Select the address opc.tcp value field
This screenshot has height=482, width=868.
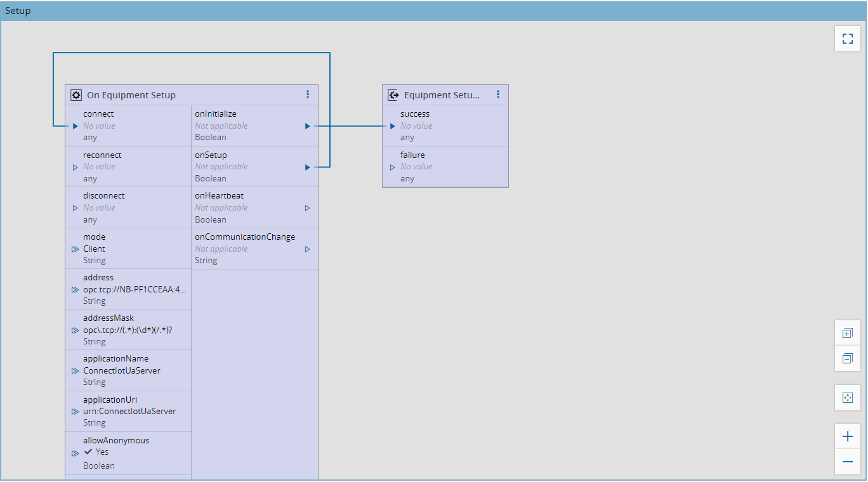pyautogui.click(x=135, y=289)
